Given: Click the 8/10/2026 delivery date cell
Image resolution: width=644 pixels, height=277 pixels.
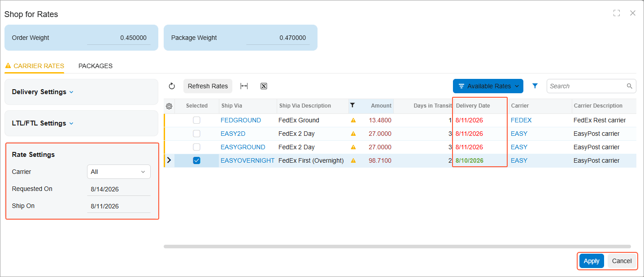Looking at the screenshot, I should [x=470, y=160].
